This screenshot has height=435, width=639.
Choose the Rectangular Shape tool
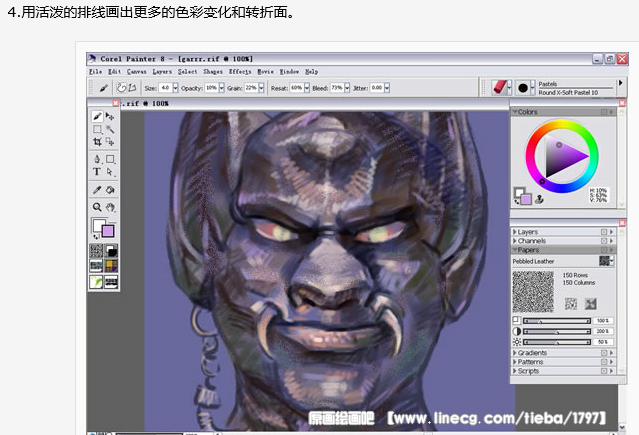point(110,159)
